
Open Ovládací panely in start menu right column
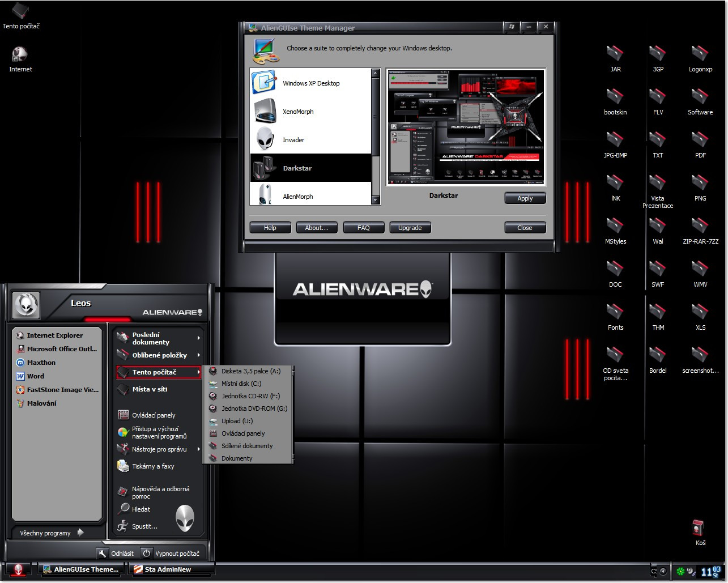pyautogui.click(x=159, y=415)
